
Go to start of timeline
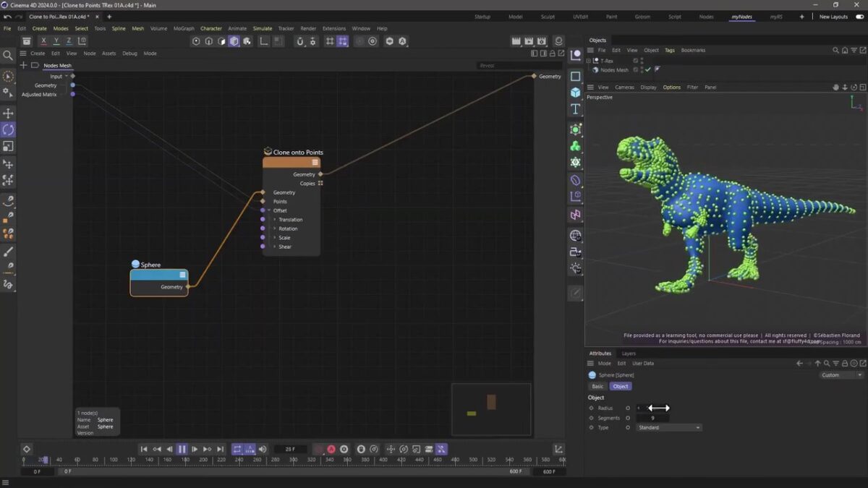[144, 449]
